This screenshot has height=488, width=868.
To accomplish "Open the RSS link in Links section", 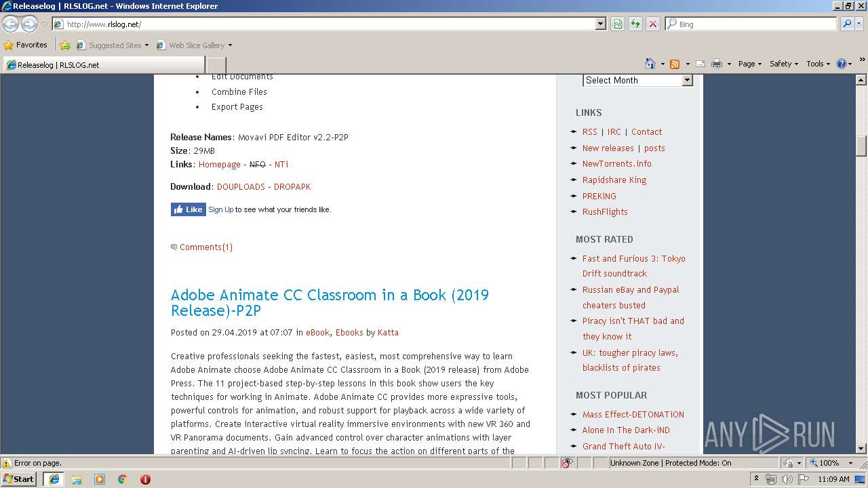I will tap(590, 131).
